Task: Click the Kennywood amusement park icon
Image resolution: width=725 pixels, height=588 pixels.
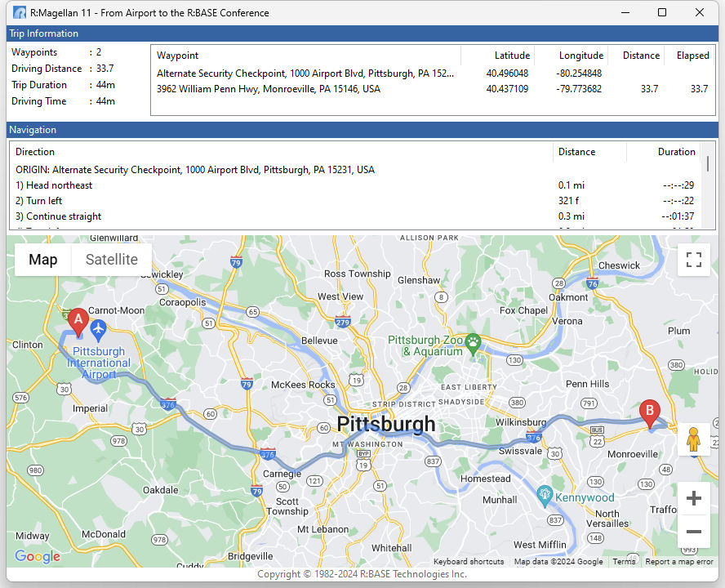Action: tap(545, 496)
